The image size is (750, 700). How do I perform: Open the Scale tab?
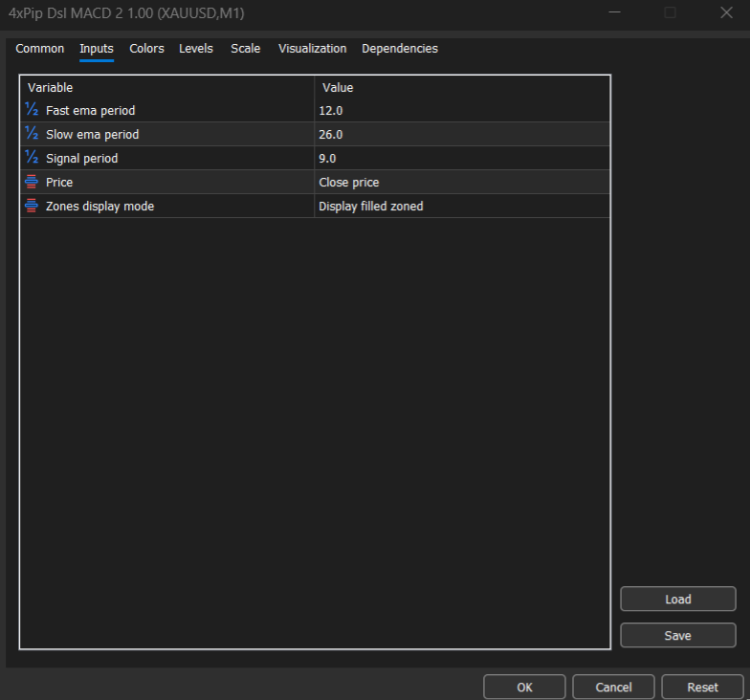pos(245,49)
